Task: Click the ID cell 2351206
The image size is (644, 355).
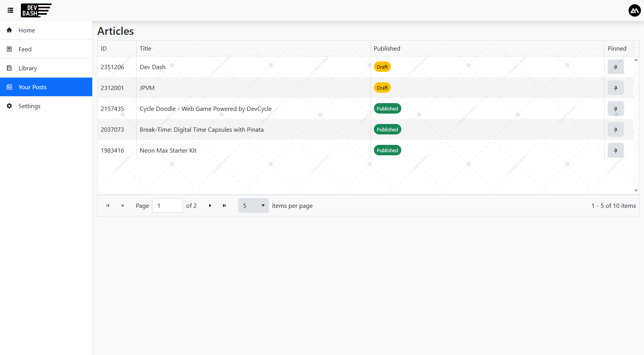Action: tap(117, 67)
